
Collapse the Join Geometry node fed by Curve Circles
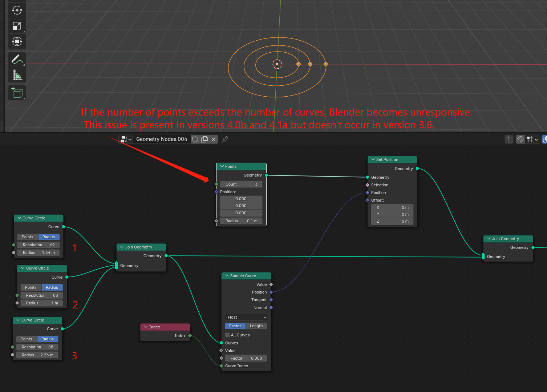coord(122,247)
